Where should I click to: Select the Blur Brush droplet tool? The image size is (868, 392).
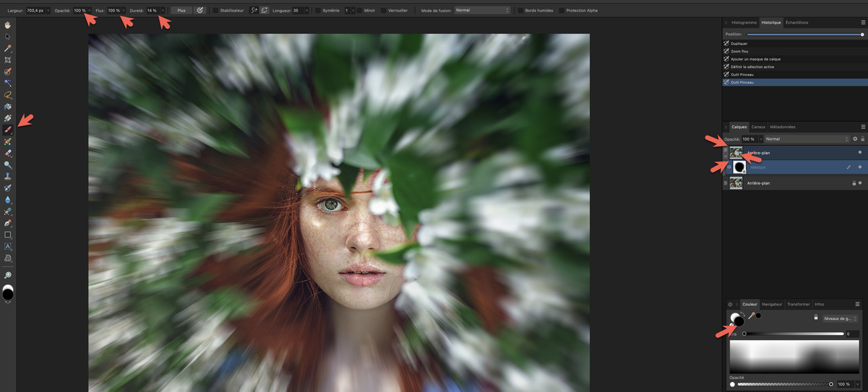[x=8, y=200]
